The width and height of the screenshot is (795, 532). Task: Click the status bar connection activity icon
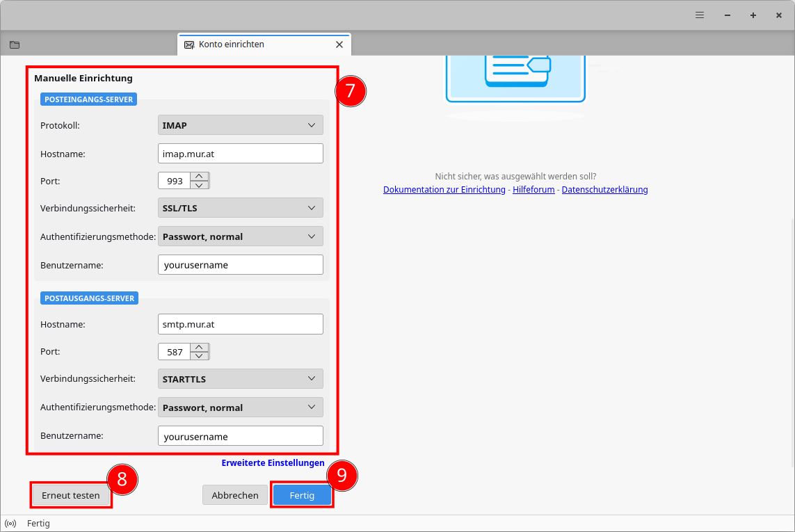point(10,524)
